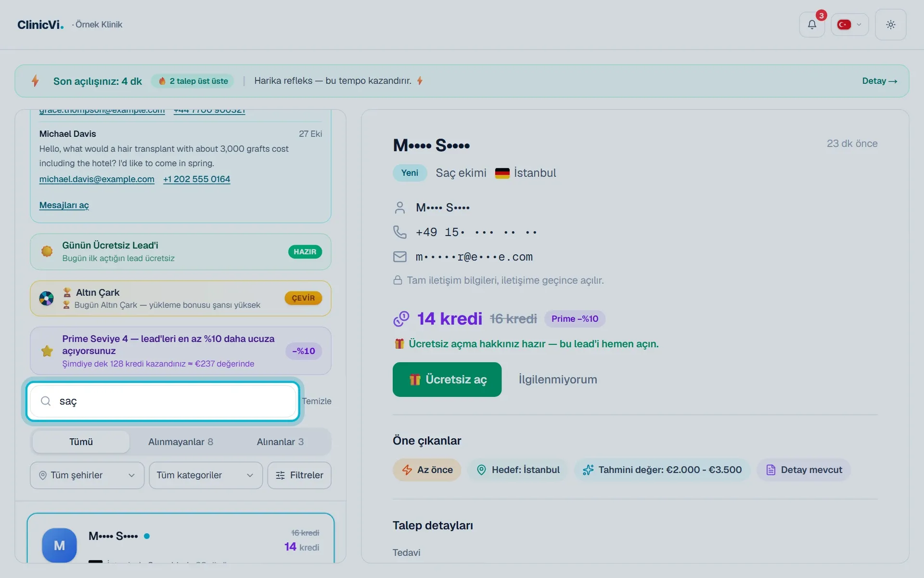The width and height of the screenshot is (924, 578).
Task: Click the Prime -%10 purple tag
Action: [575, 319]
